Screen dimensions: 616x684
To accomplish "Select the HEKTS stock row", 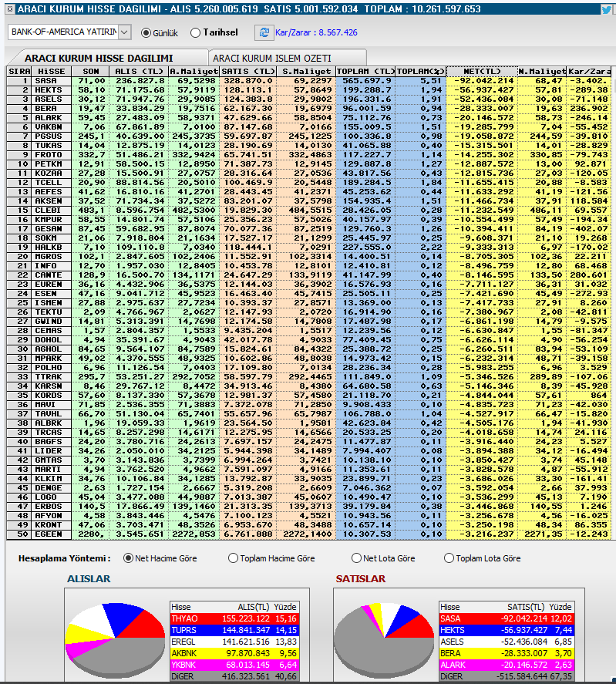I will (x=309, y=90).
